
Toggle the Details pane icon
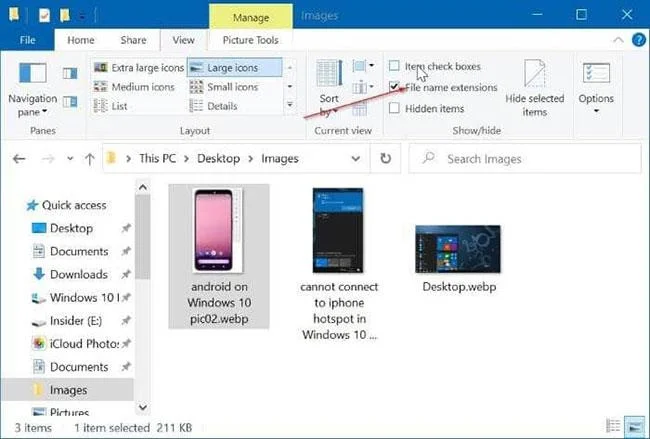pyautogui.click(x=70, y=102)
